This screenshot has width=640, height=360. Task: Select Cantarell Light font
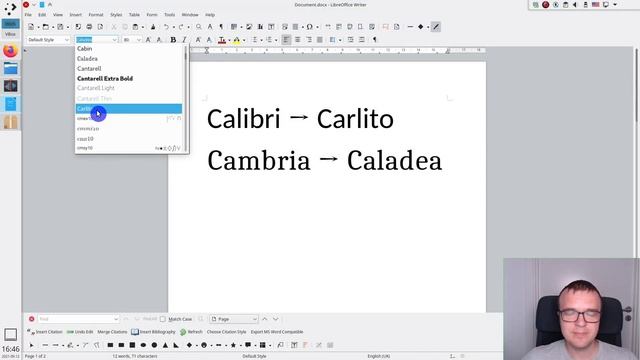[x=129, y=88]
